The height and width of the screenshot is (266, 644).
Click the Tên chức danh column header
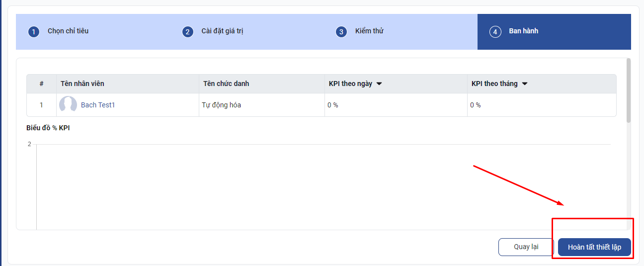[226, 84]
